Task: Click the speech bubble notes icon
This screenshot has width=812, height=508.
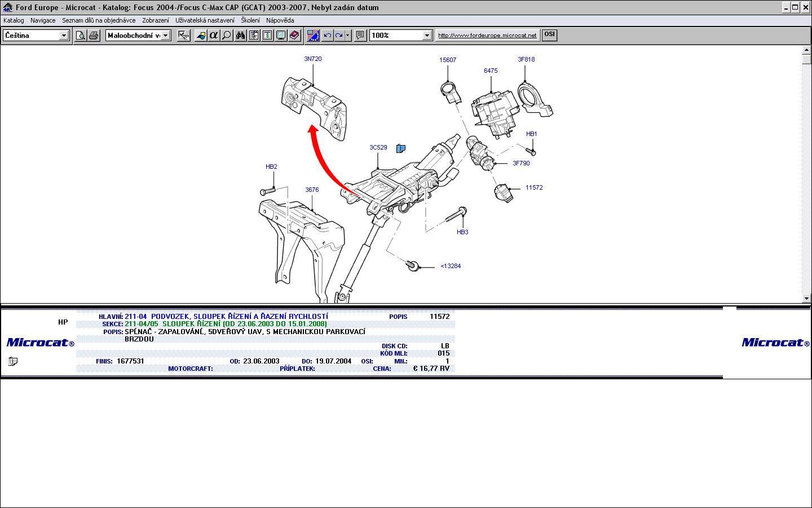Action: 360,36
